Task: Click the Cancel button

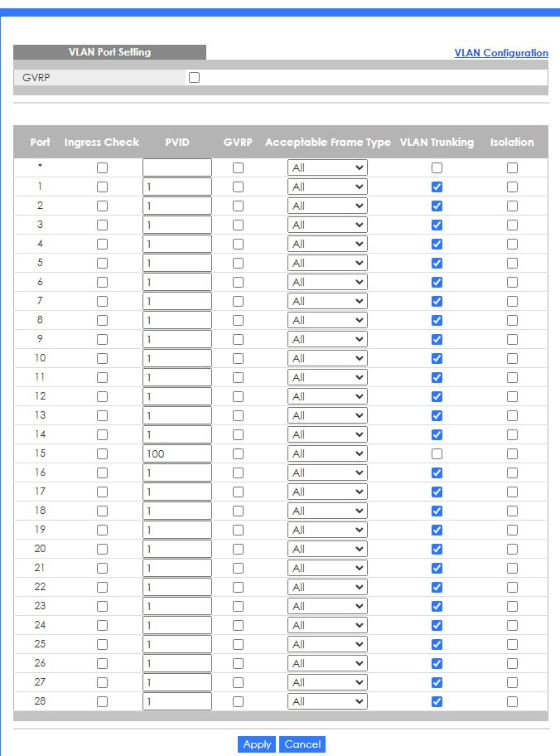Action: [302, 744]
